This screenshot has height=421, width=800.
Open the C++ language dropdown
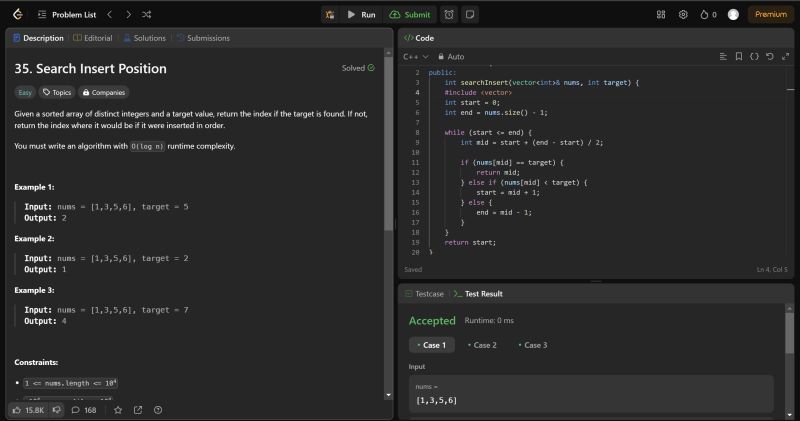415,57
